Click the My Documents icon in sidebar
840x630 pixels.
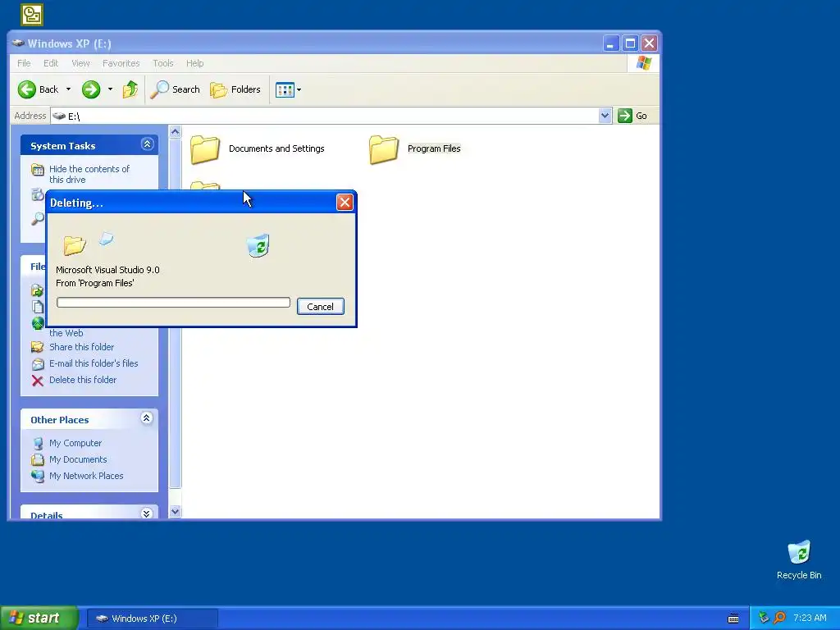[38, 459]
